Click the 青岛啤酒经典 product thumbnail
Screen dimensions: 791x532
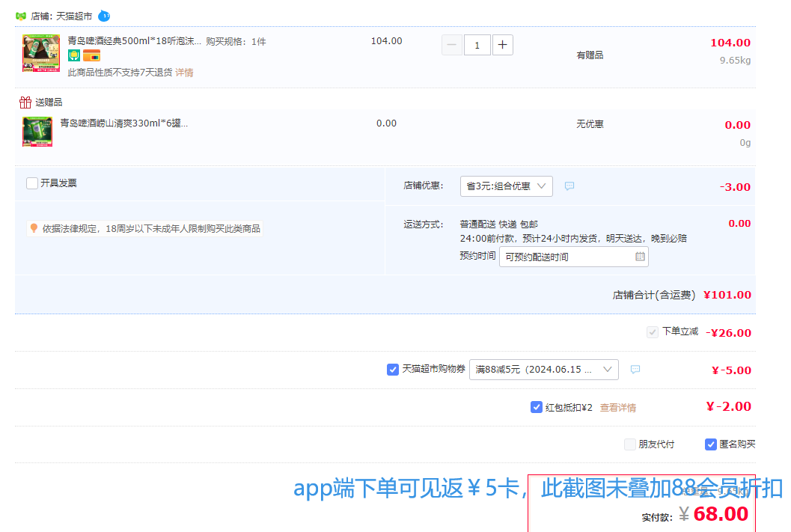pyautogui.click(x=41, y=53)
